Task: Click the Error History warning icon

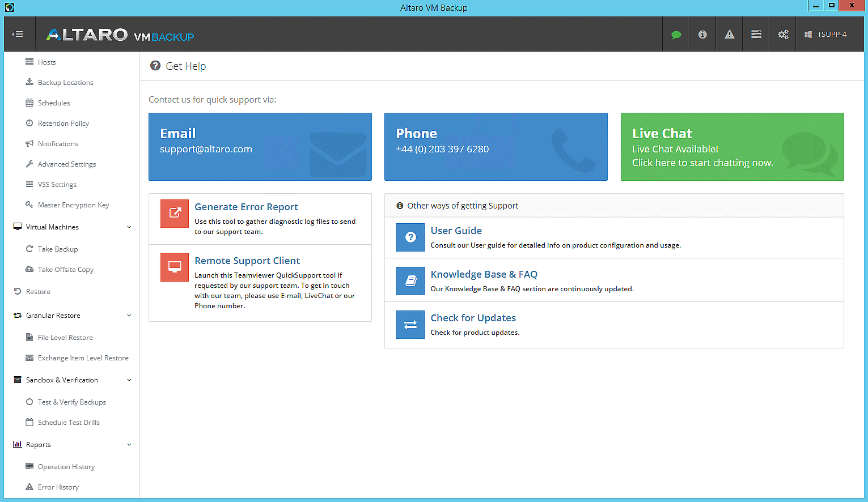Action: [29, 487]
